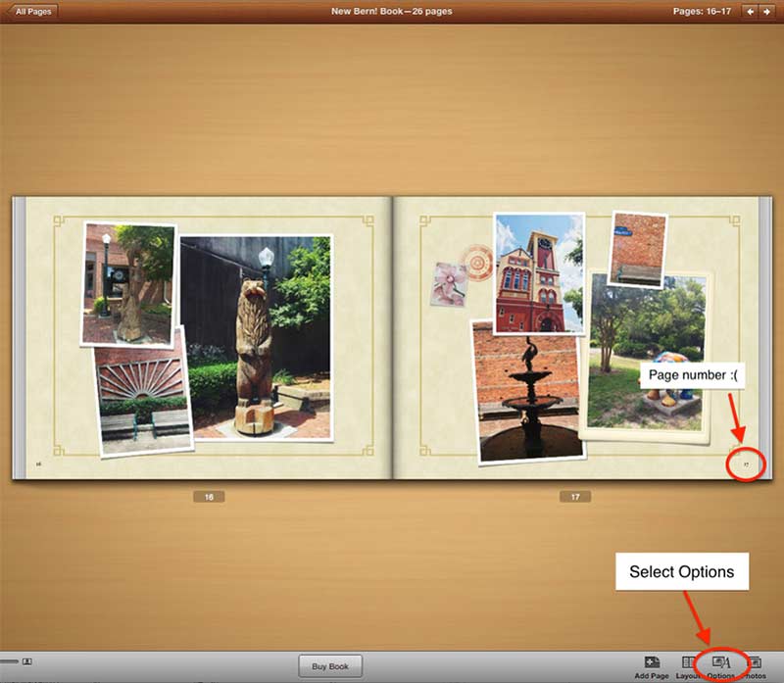This screenshot has width=784, height=683.
Task: Select the tree carving photo at top left
Action: tap(127, 283)
